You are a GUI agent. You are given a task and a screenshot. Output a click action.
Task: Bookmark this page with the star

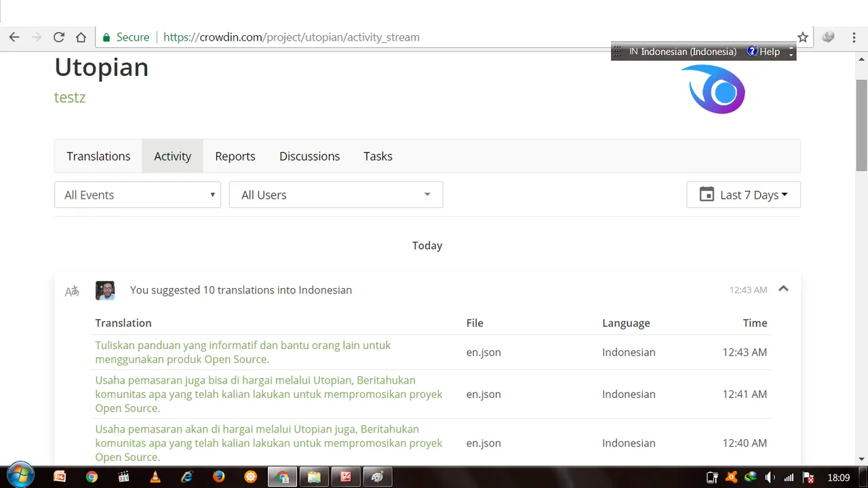click(x=803, y=37)
